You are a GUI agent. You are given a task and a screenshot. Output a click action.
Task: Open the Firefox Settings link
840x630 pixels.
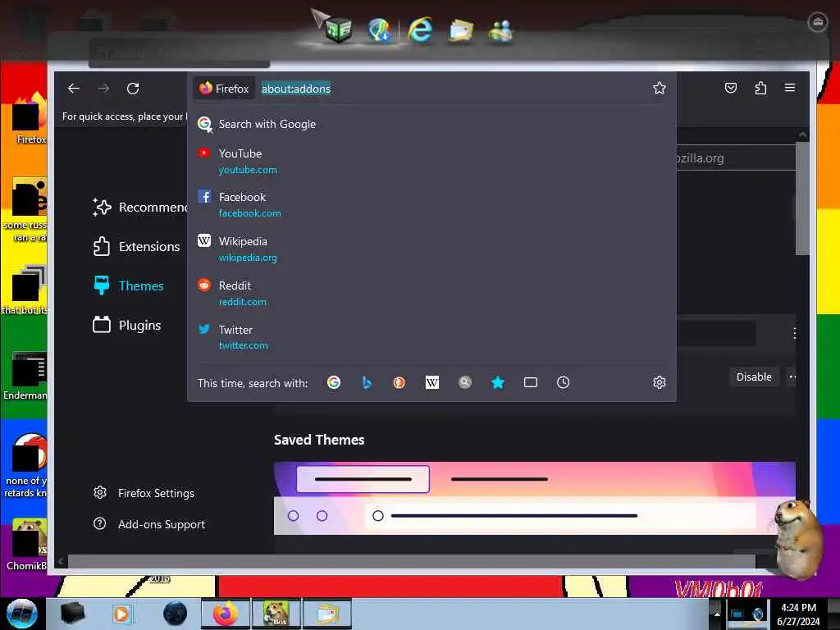point(144,493)
